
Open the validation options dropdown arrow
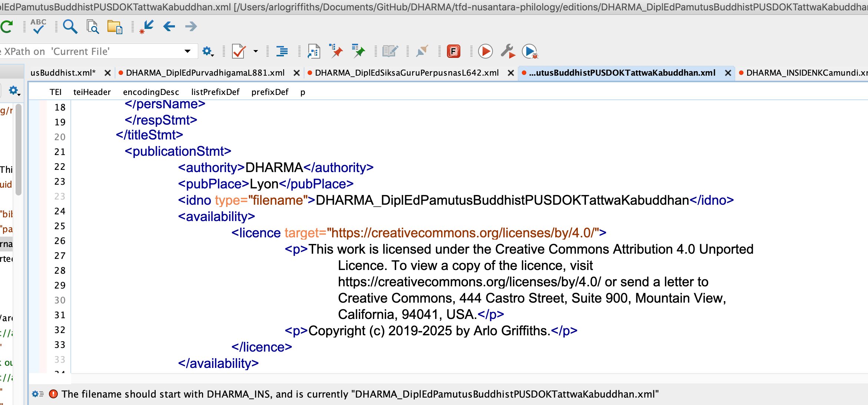(255, 51)
